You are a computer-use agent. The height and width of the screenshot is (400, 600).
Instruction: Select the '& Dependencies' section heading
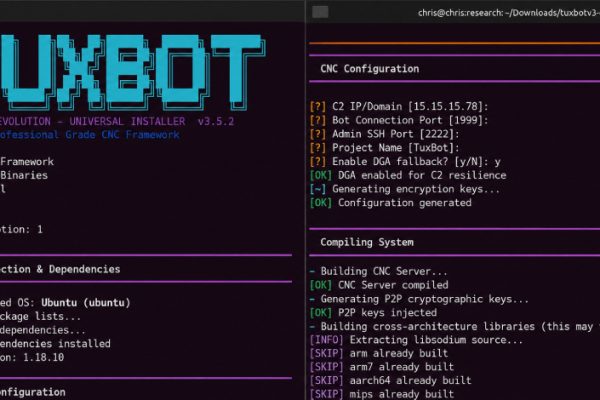pos(78,269)
